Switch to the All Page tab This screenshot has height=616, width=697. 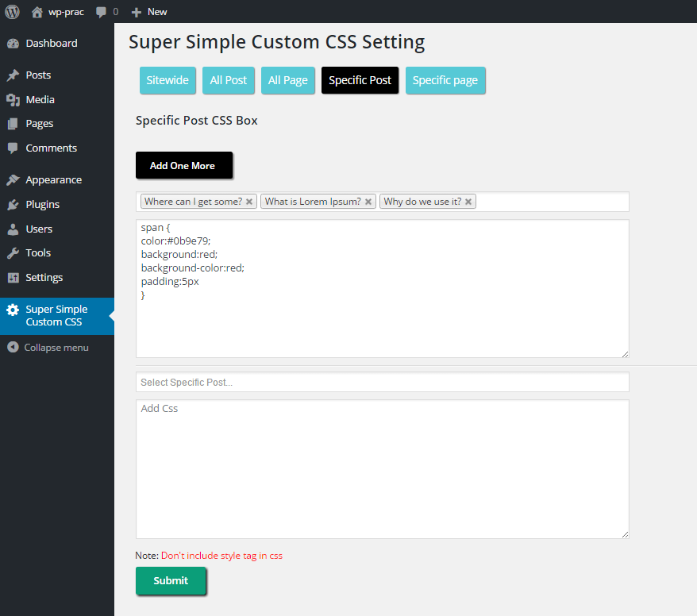coord(288,80)
